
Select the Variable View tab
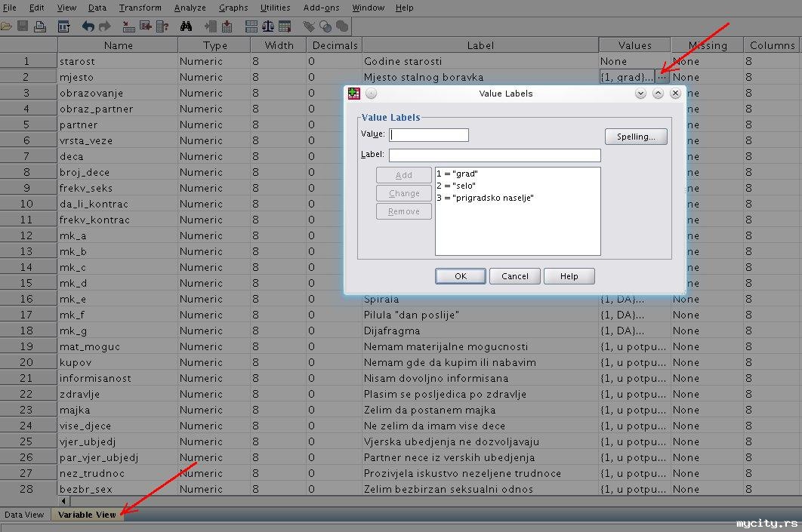(x=87, y=515)
